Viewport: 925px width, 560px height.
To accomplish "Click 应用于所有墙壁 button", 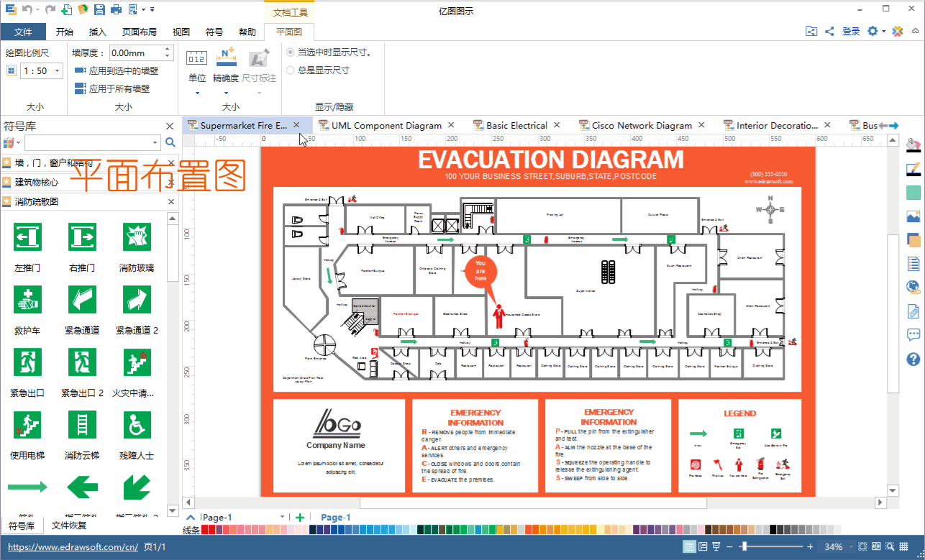I will 119,89.
